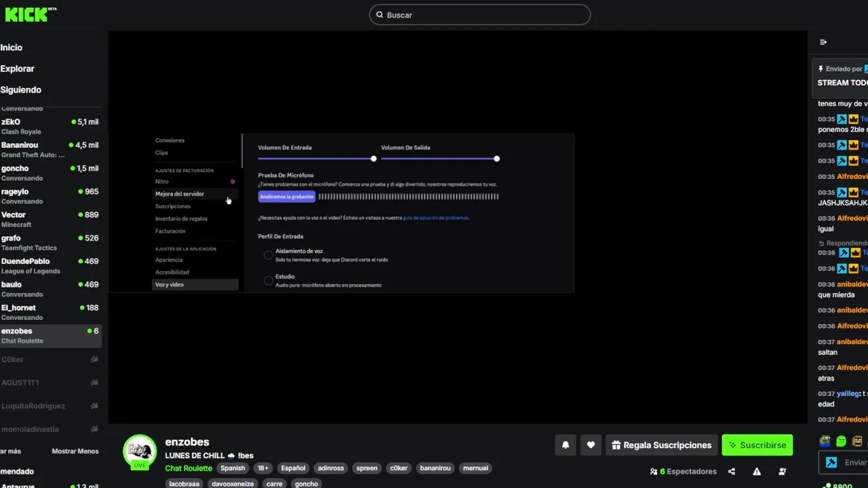The width and height of the screenshot is (868, 488).
Task: Click offline icon next to LuquitaRodriguez
Action: [94, 405]
